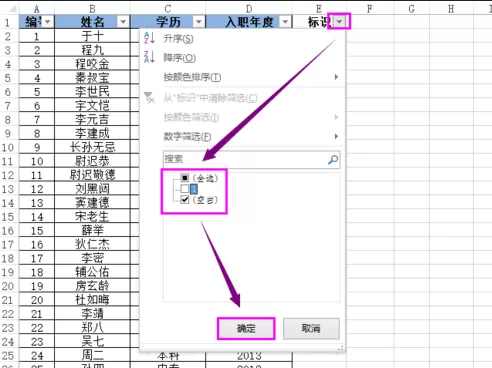
Task: Open the 入职年度 column filter dropdown
Action: point(285,22)
